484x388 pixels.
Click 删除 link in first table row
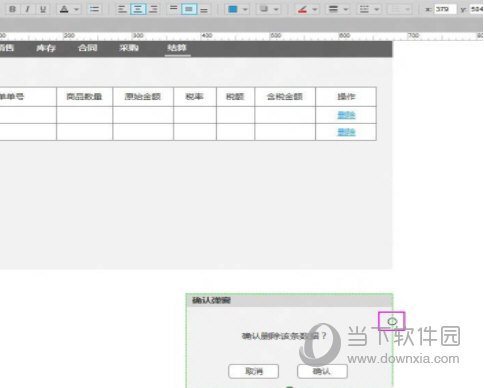346,115
